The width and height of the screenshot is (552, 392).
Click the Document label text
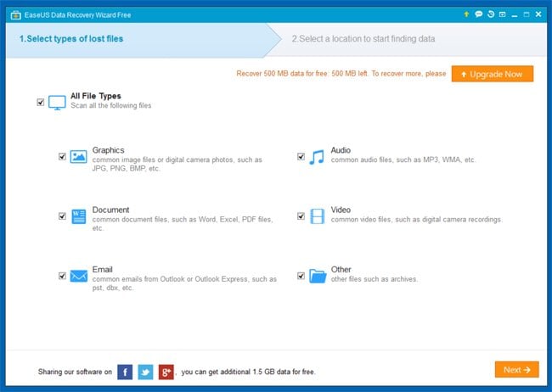click(111, 210)
